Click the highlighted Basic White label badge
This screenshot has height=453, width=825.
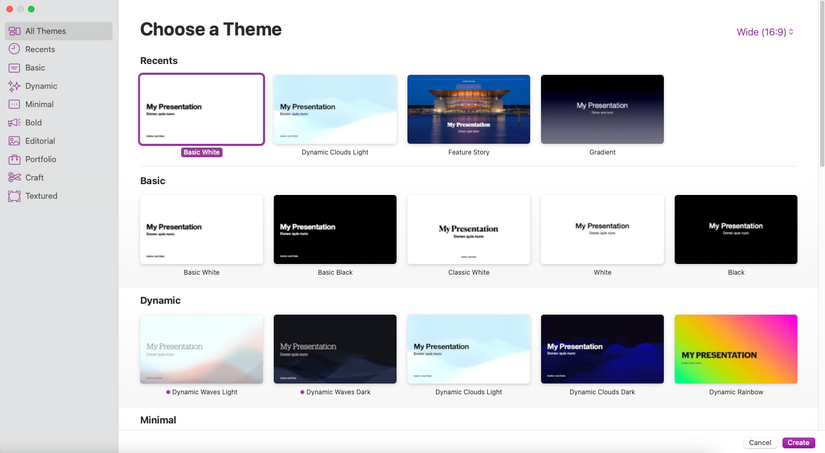click(x=202, y=152)
